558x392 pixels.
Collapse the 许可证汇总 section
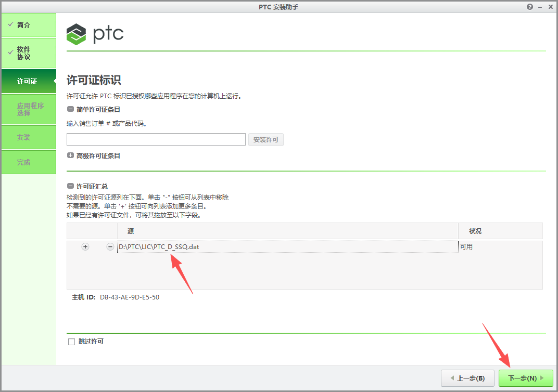[69, 186]
